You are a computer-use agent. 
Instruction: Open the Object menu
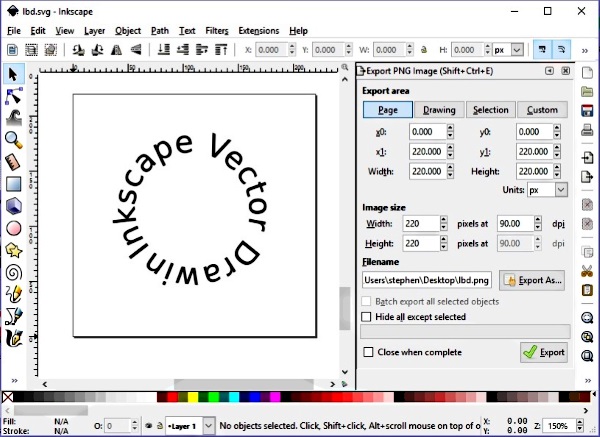(128, 31)
